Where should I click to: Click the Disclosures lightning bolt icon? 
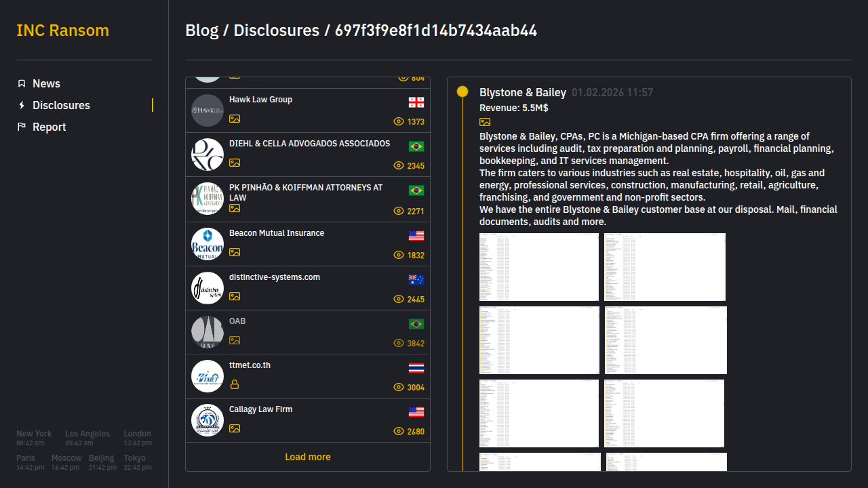point(22,105)
